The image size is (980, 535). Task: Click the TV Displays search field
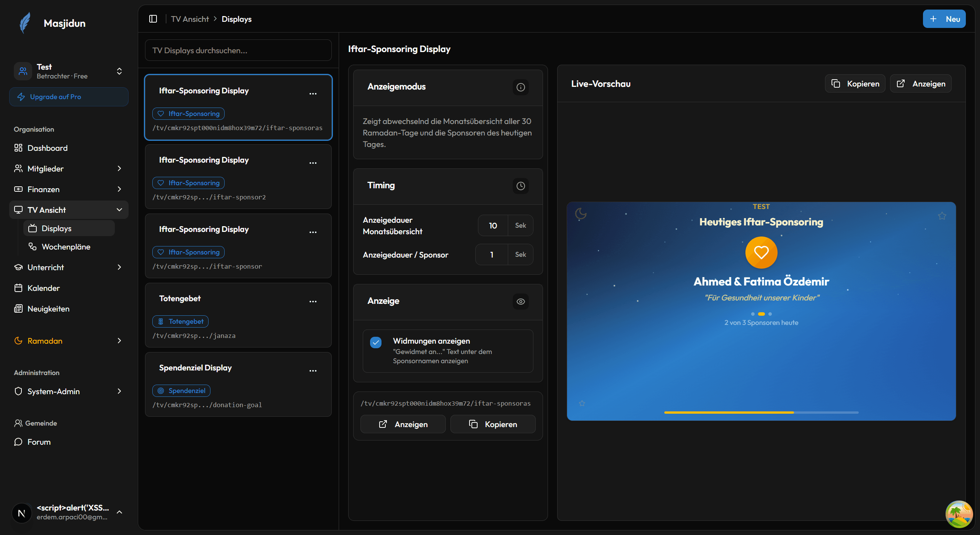click(238, 50)
